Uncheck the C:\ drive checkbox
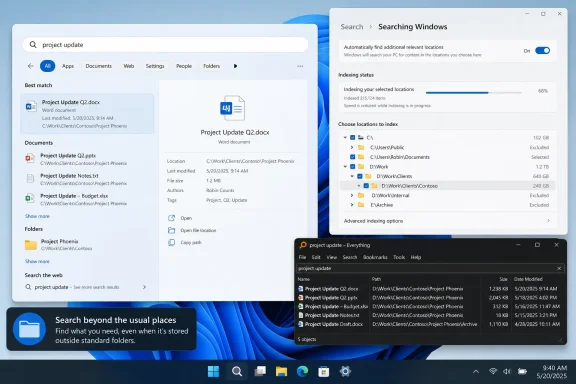The width and height of the screenshot is (576, 384). click(x=353, y=137)
